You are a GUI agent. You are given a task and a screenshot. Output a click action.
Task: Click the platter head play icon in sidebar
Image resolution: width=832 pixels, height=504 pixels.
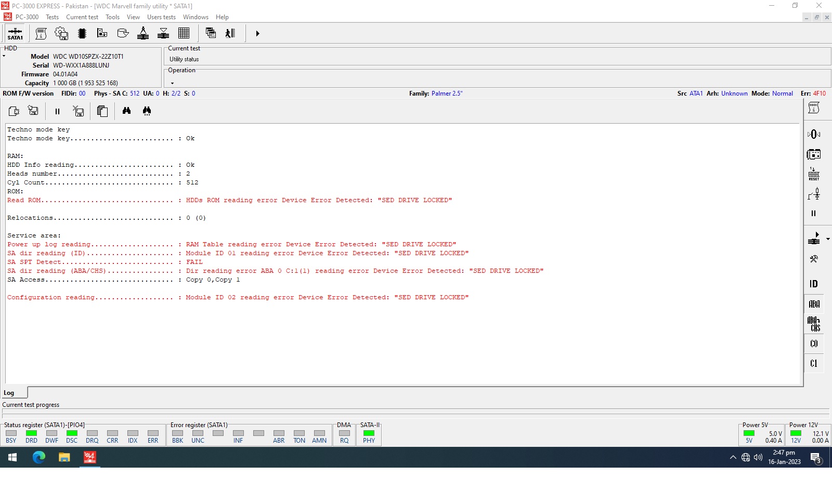click(814, 239)
